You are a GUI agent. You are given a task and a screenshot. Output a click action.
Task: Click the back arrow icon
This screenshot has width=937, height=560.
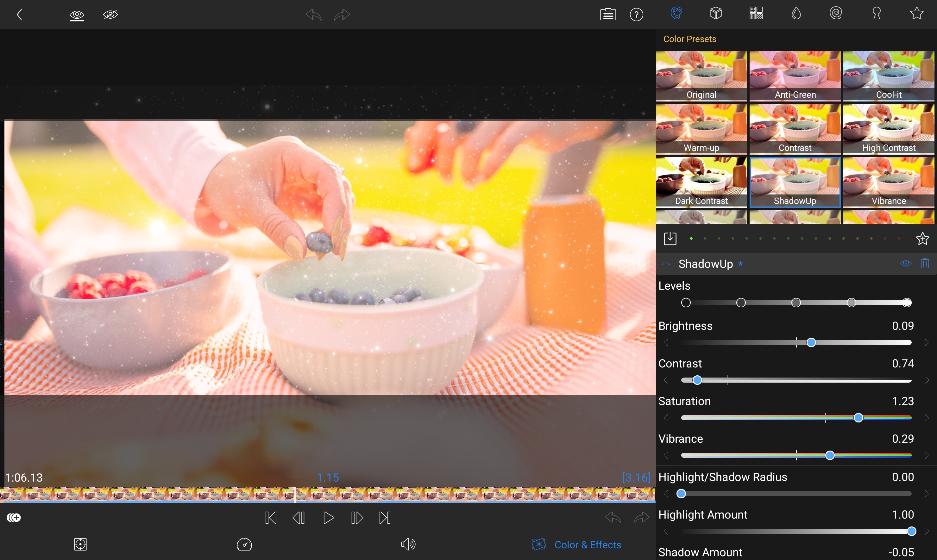point(20,14)
